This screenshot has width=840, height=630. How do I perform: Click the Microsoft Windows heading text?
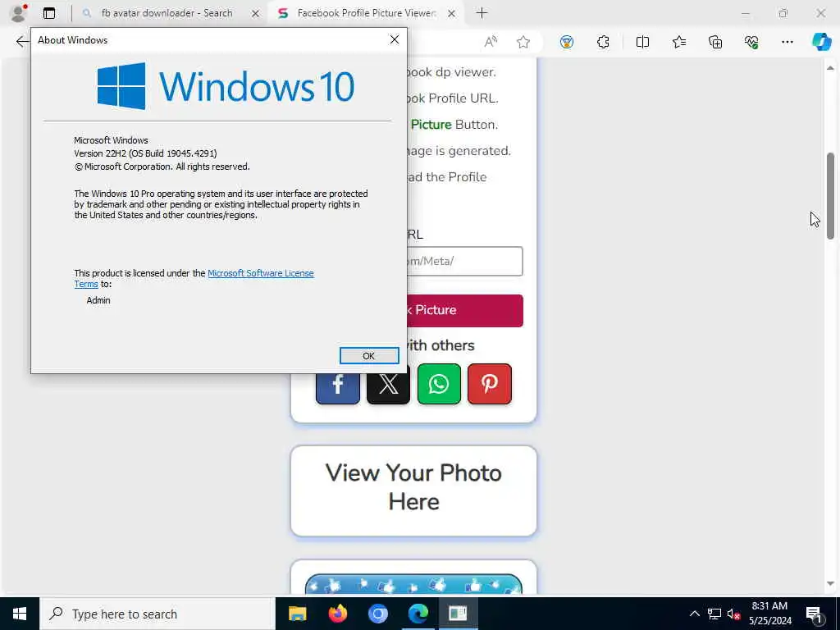pos(111,140)
